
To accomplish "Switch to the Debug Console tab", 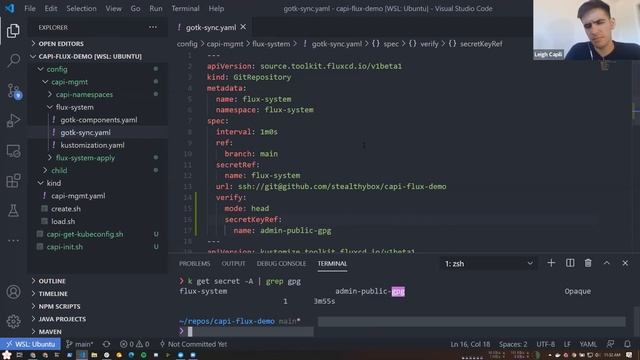I will pos(281,264).
